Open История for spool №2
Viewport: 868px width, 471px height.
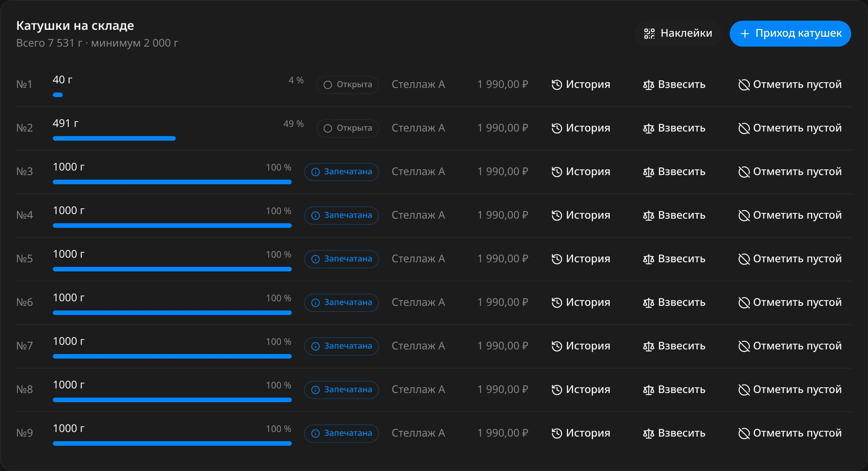click(581, 128)
